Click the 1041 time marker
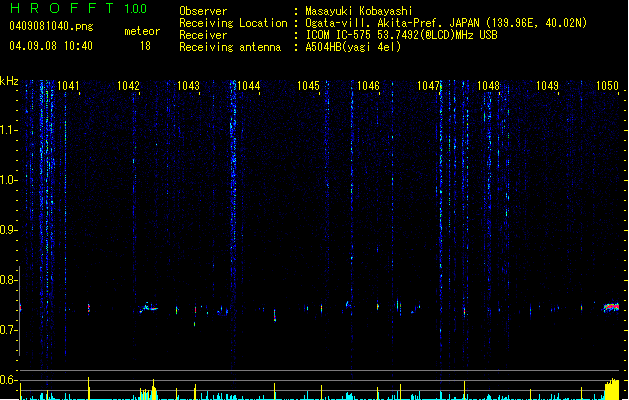The height and width of the screenshot is (400, 629). click(68, 86)
